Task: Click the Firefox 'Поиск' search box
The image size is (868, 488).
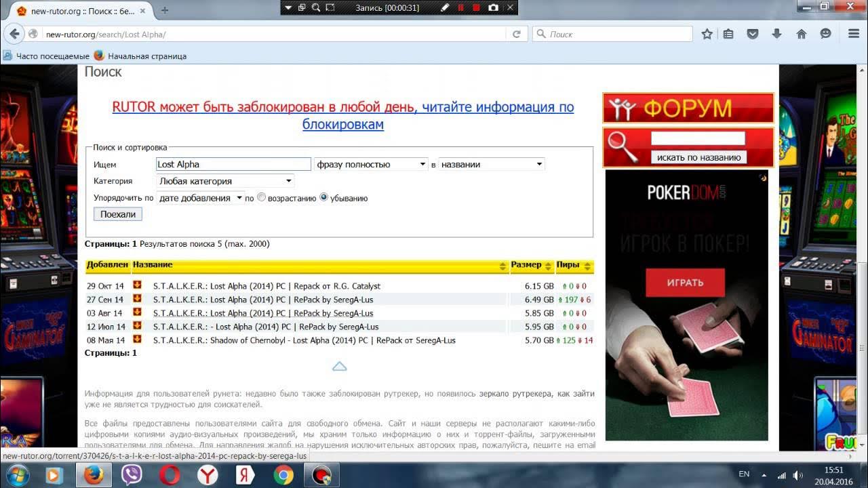Action: tap(612, 34)
